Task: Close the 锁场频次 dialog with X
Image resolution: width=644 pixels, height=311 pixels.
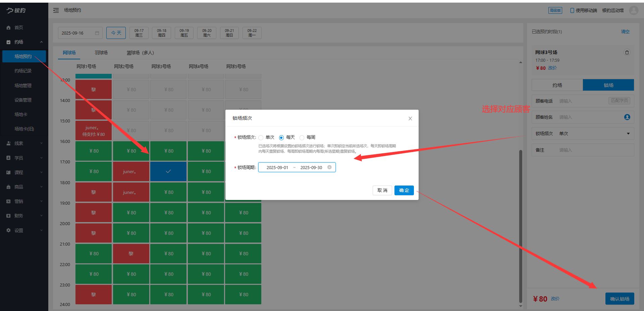Action: [410, 118]
